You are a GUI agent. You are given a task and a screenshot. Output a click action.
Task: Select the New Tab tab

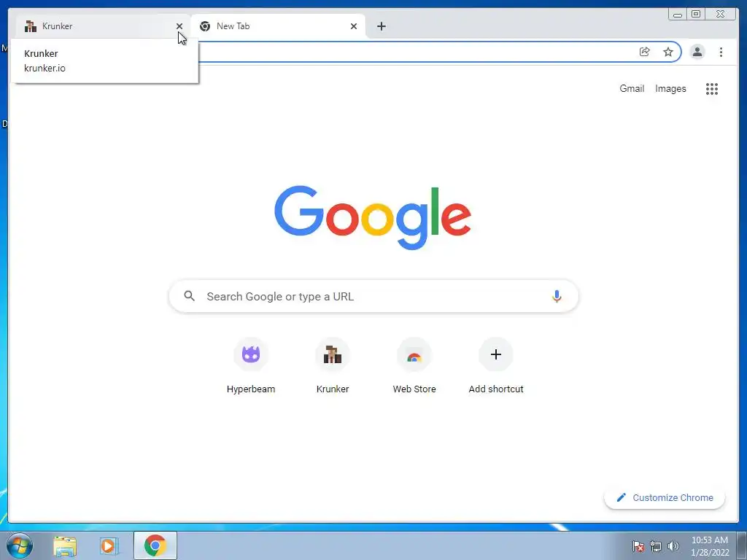coord(278,26)
